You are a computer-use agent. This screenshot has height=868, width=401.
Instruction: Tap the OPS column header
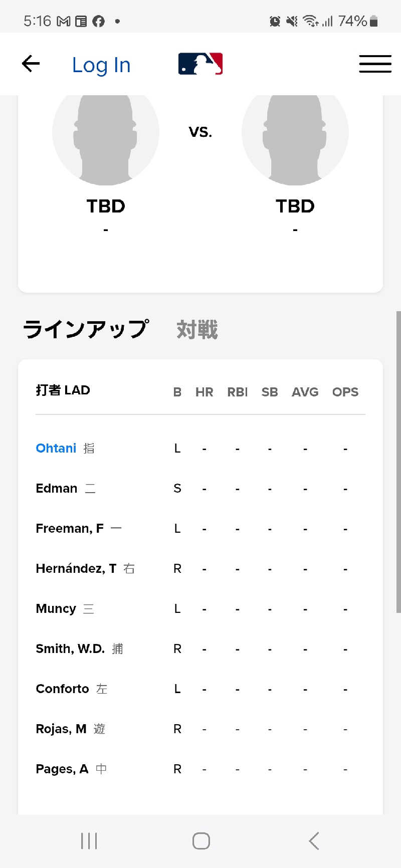[345, 392]
